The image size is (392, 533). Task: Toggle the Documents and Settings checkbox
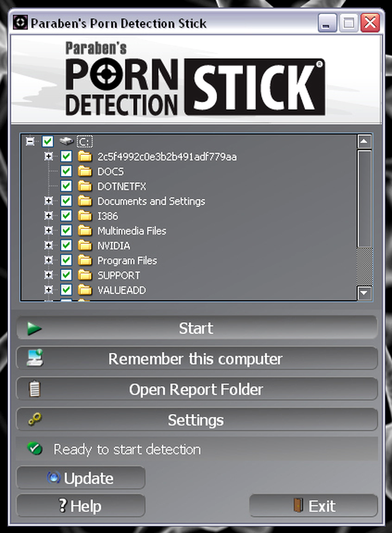66,201
